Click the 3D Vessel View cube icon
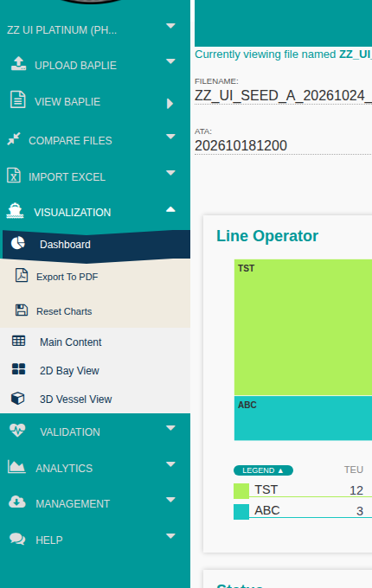Screen dimensions: 372x588 (x=18, y=398)
